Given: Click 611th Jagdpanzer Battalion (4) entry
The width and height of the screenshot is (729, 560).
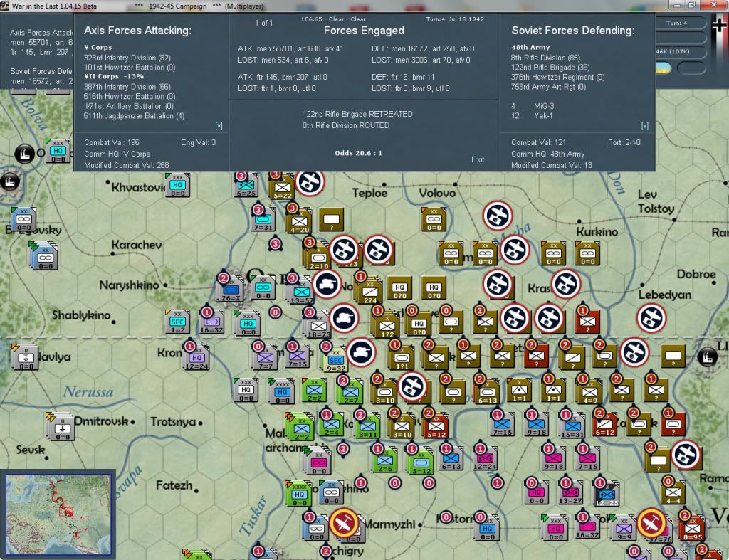Looking at the screenshot, I should tap(134, 116).
